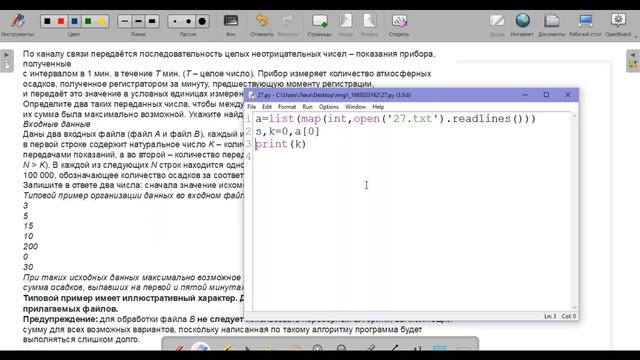This screenshot has width=640, height=360.
Task: Open the Инструменты stylus tools button
Action: coord(17,24)
